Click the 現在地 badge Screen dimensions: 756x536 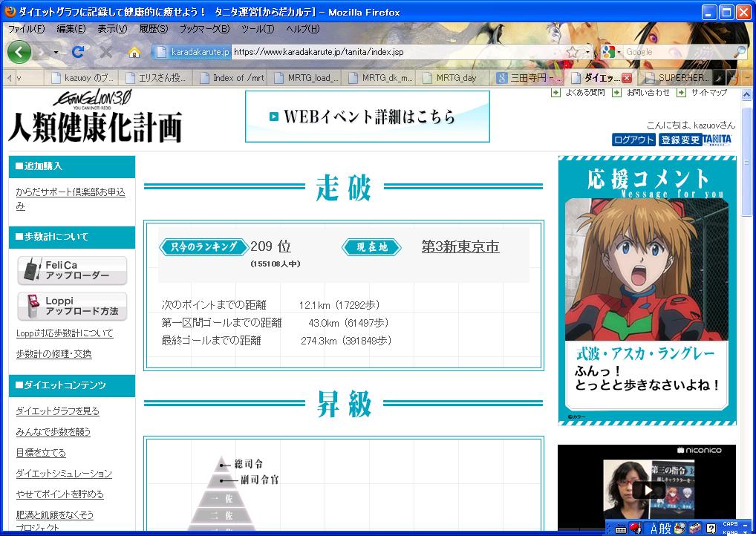372,247
